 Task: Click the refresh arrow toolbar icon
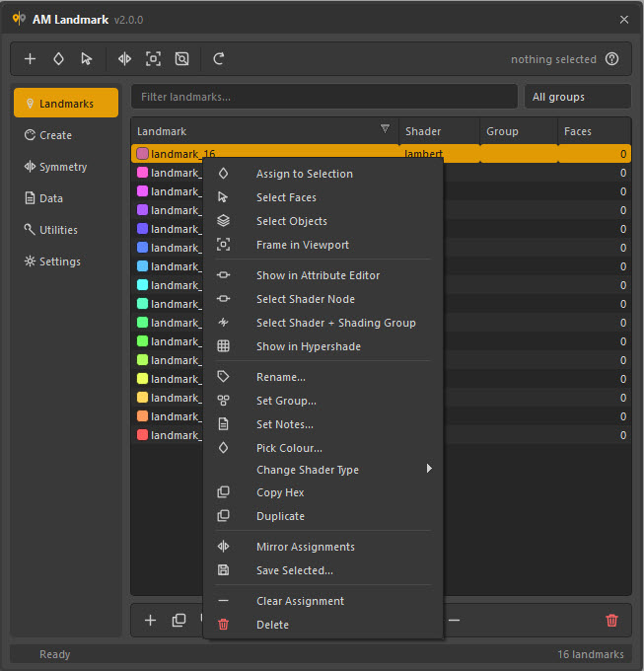pyautogui.click(x=219, y=58)
